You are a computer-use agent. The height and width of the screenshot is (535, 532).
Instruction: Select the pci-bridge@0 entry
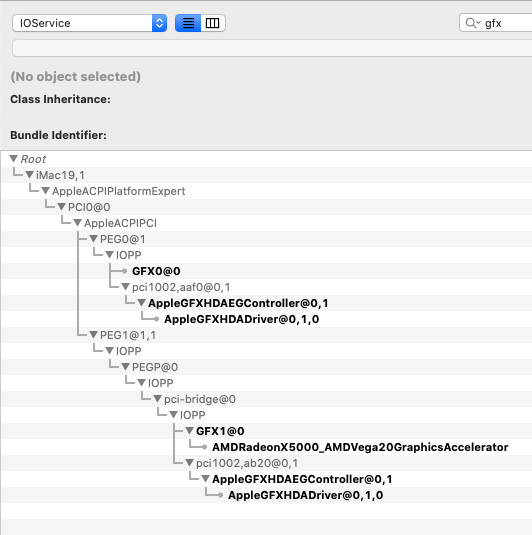coord(200,399)
